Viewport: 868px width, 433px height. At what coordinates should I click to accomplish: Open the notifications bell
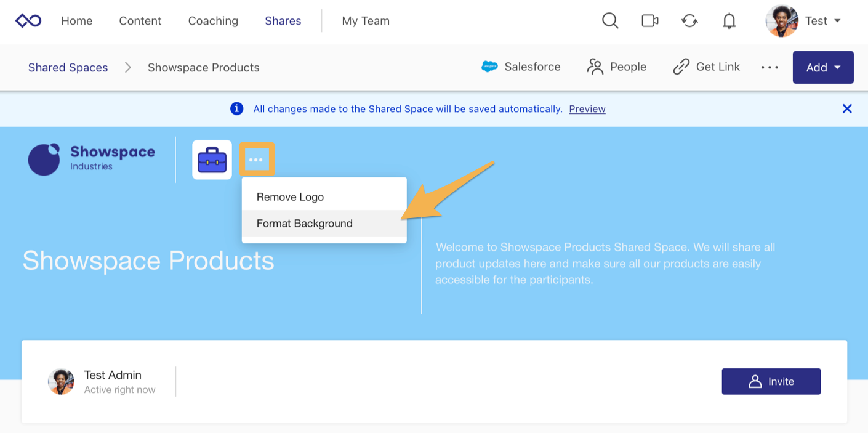[x=729, y=21]
